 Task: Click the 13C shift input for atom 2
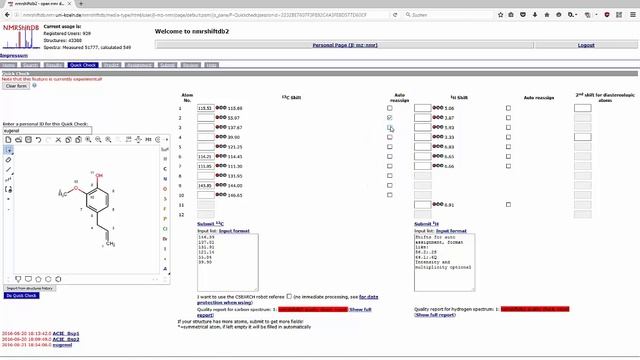point(206,118)
